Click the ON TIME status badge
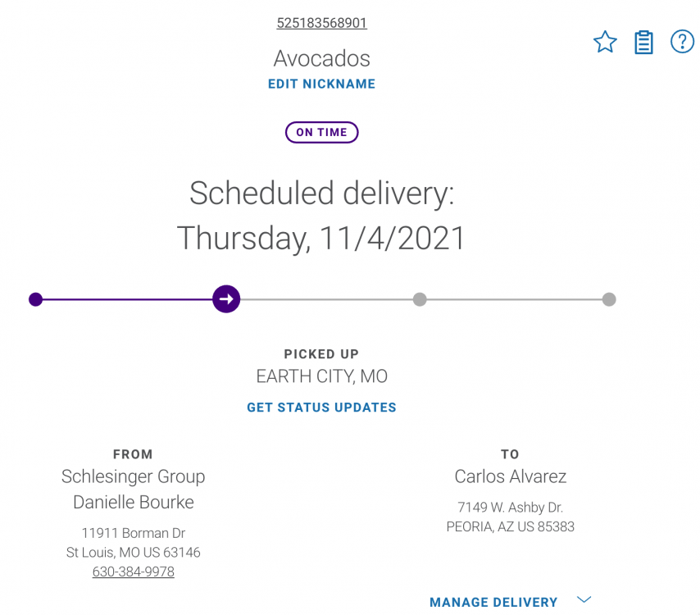The height and width of the screenshot is (615, 700). point(321,132)
